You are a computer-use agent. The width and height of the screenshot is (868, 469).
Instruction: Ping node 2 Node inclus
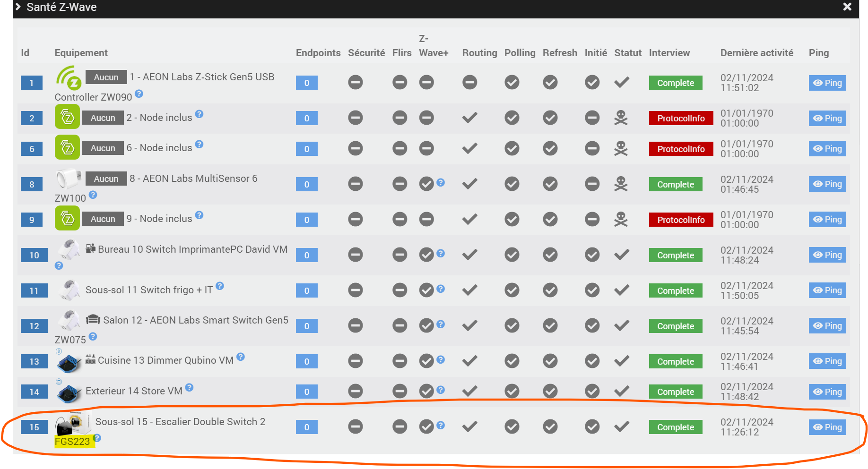pos(827,119)
